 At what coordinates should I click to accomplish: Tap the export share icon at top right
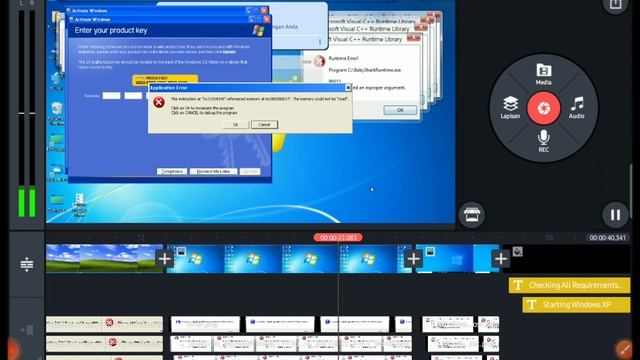(x=615, y=4)
